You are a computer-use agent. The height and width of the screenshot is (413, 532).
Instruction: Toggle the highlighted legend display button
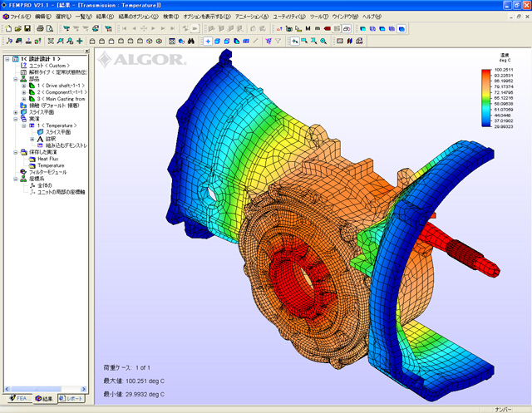pyautogui.click(x=346, y=29)
